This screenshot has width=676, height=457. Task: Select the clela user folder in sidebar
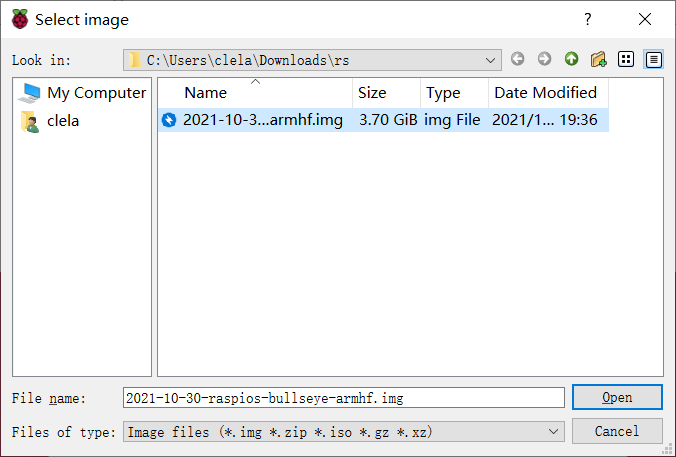(50, 121)
